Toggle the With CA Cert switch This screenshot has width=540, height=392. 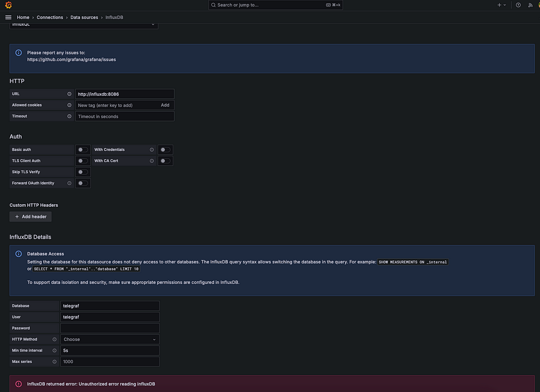[165, 161]
